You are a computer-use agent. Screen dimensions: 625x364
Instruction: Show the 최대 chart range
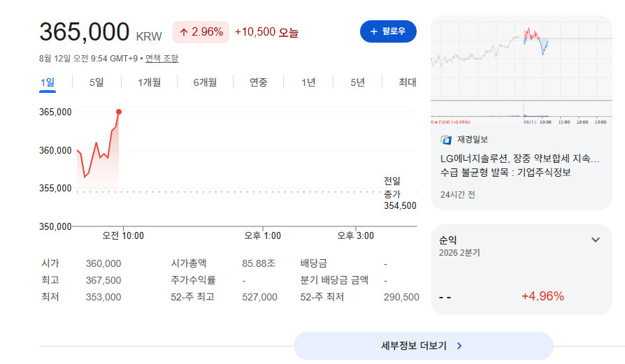coord(408,82)
